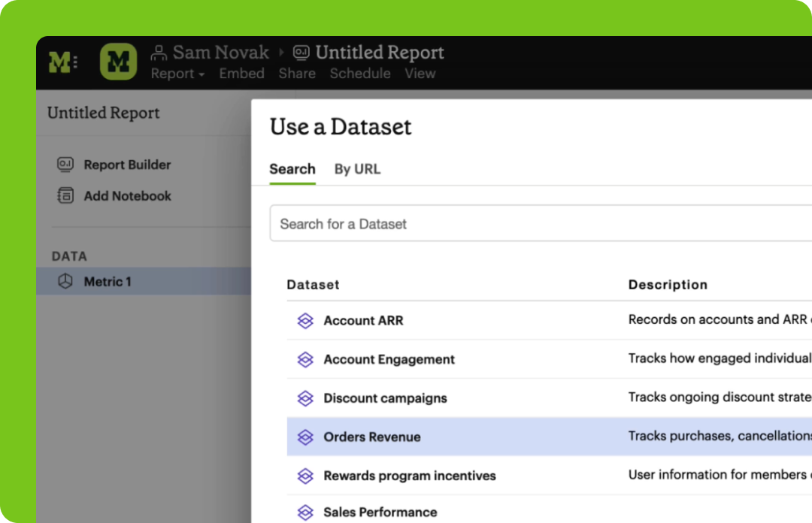This screenshot has height=523, width=812.
Task: Open the Embed menu
Action: [241, 74]
